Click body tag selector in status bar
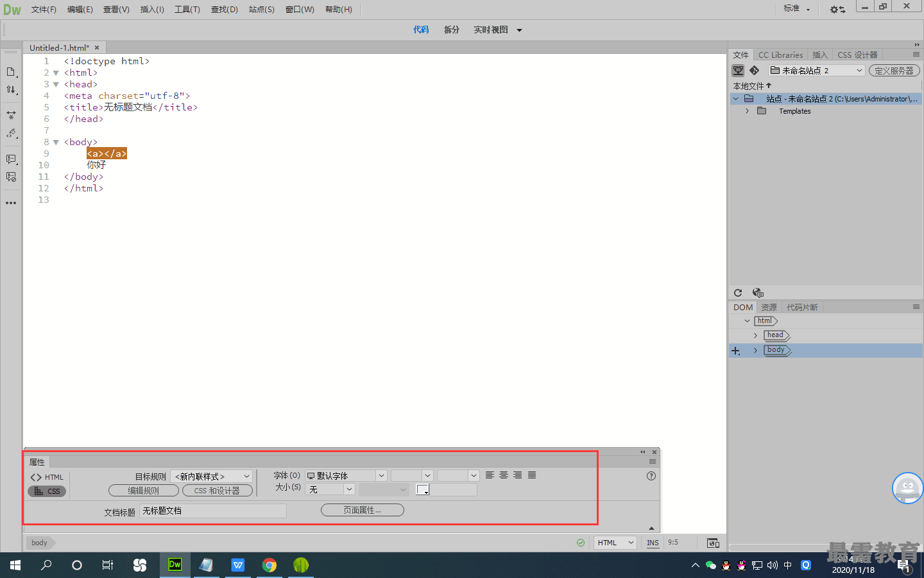 39,543
